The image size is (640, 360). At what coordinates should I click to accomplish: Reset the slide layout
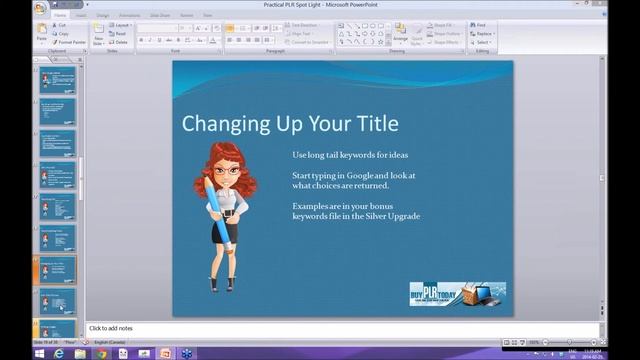118,34
